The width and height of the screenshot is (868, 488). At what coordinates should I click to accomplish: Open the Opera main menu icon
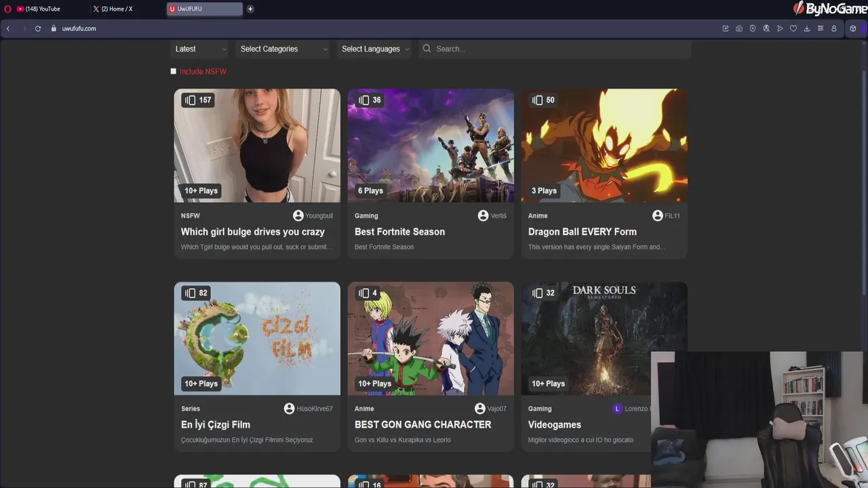(7, 9)
